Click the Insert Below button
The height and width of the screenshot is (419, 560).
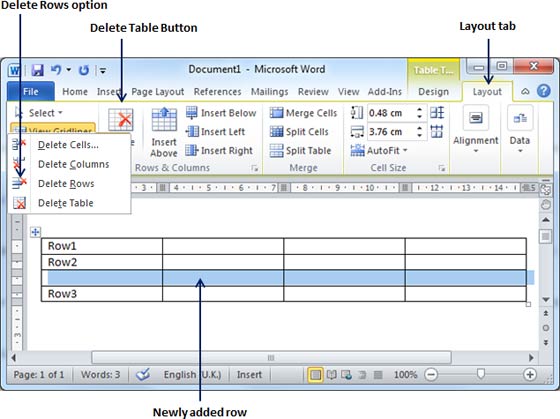click(221, 113)
